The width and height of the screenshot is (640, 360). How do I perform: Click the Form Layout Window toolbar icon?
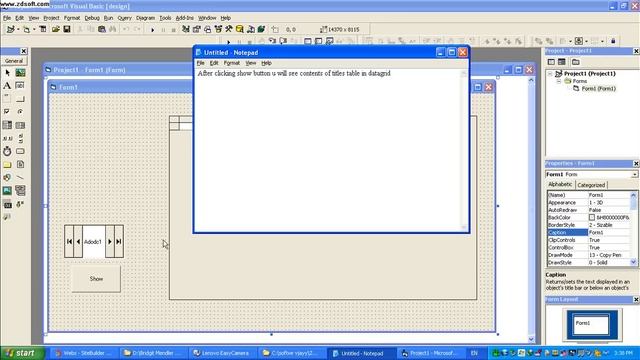point(207,29)
